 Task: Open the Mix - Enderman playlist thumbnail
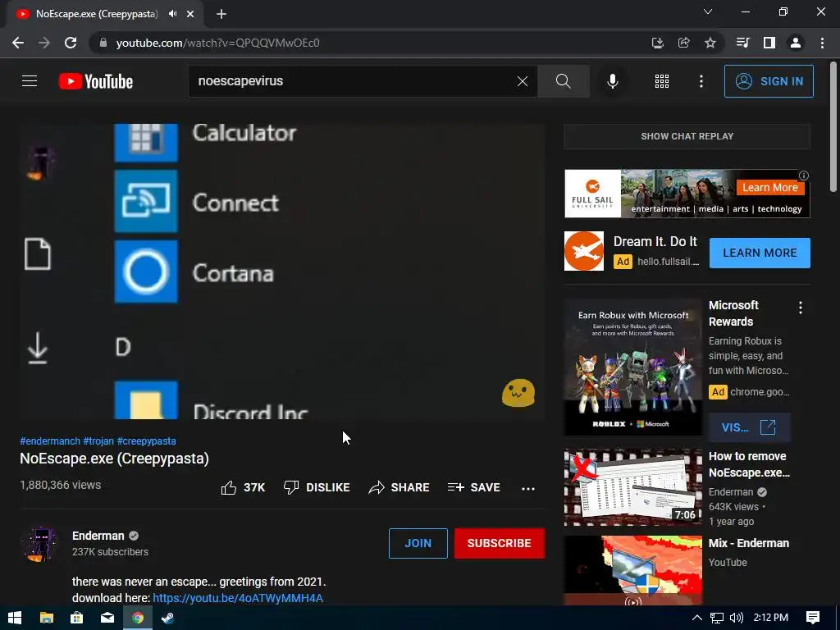[632, 571]
